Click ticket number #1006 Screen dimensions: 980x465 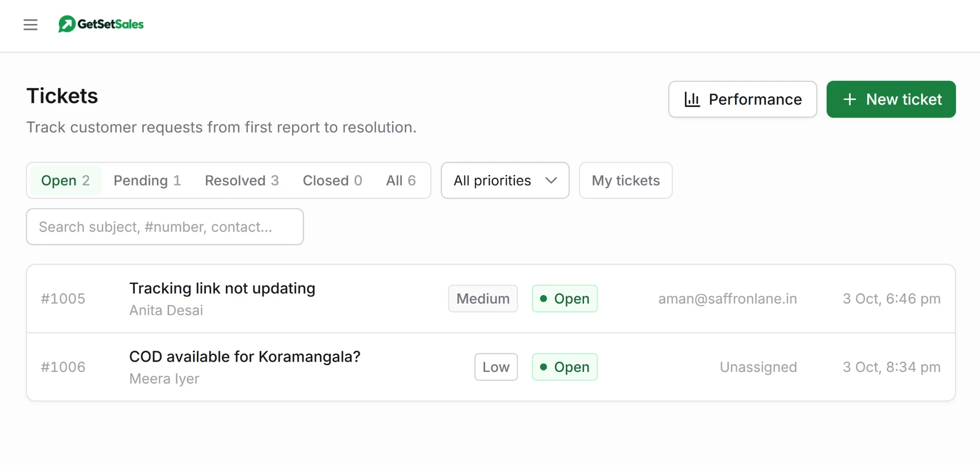click(63, 367)
